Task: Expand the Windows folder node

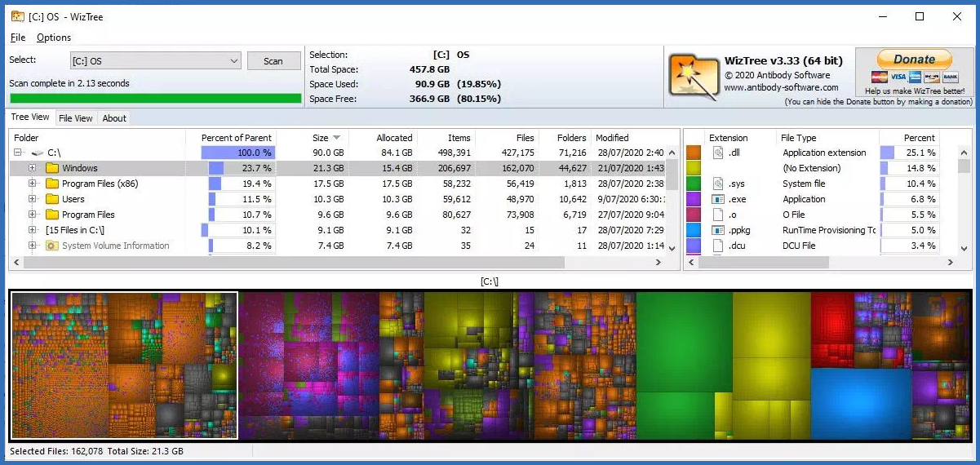Action: 33,168
